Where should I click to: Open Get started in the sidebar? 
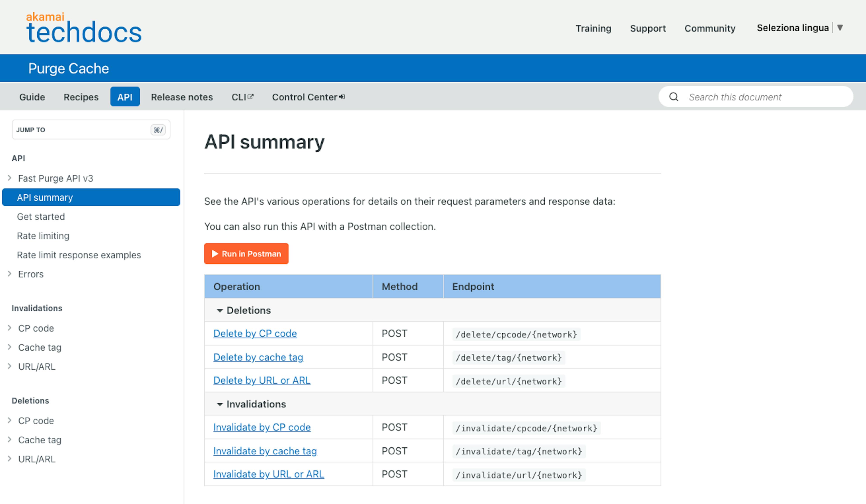pos(41,216)
